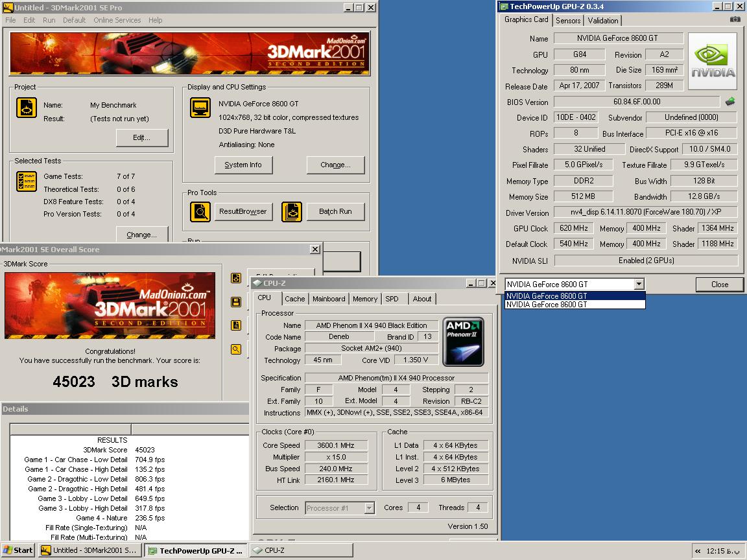Image resolution: width=747 pixels, height=560 pixels.
Task: Select the Graphics Card tab in GPU-Z
Action: [x=526, y=19]
